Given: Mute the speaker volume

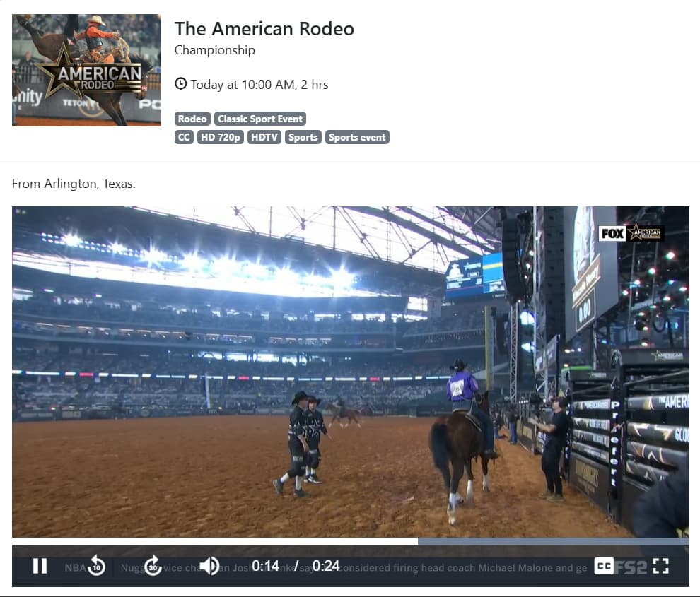Looking at the screenshot, I should coord(209,566).
